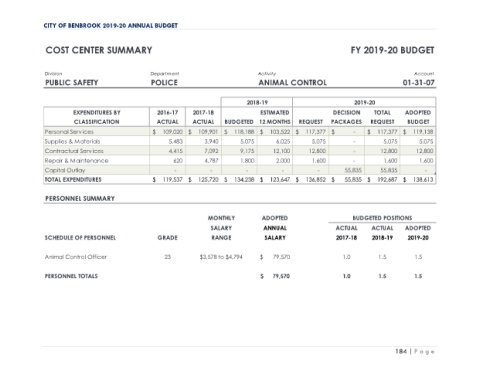Click the City of Benbrook 2019-20 Annual Budget header
The height and width of the screenshot is (371, 480).
[111, 26]
